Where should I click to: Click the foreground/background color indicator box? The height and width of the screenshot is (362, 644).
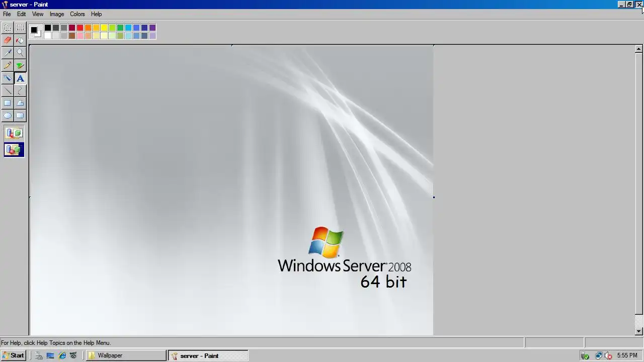coord(35,31)
